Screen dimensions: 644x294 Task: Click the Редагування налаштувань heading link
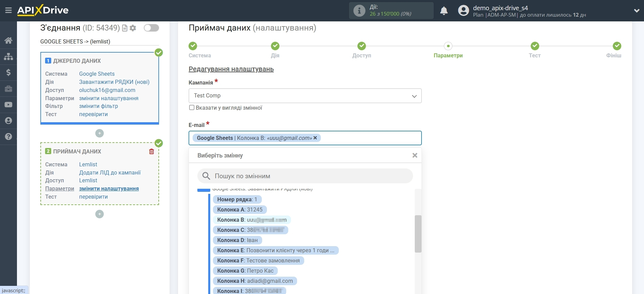231,69
